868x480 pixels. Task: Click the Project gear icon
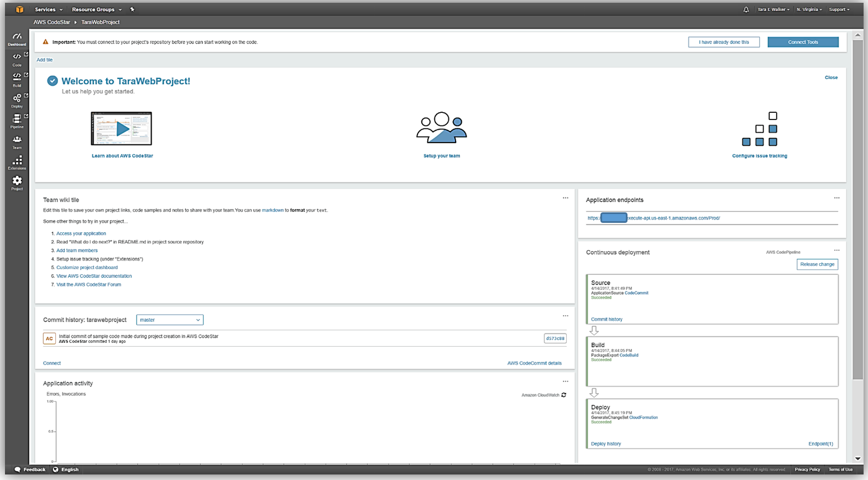tap(17, 181)
